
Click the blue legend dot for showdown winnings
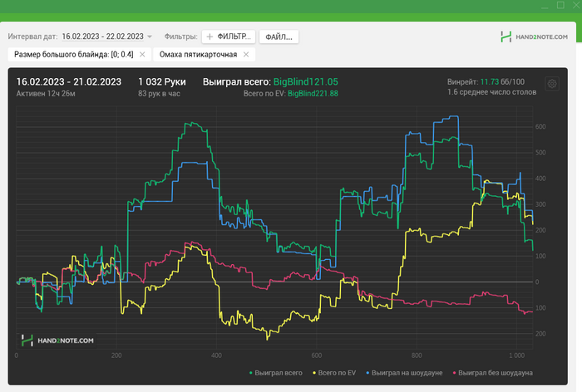(367, 373)
